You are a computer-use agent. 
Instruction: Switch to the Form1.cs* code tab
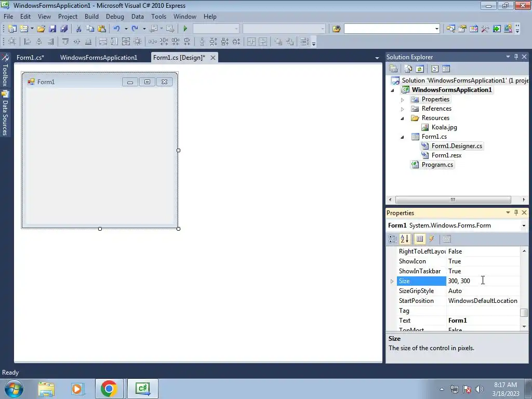[x=30, y=57]
